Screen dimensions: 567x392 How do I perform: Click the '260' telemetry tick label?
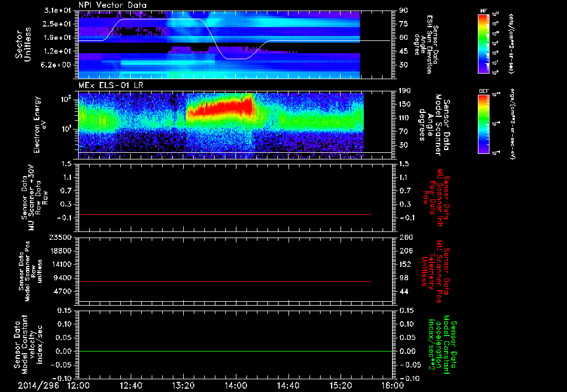(x=405, y=238)
